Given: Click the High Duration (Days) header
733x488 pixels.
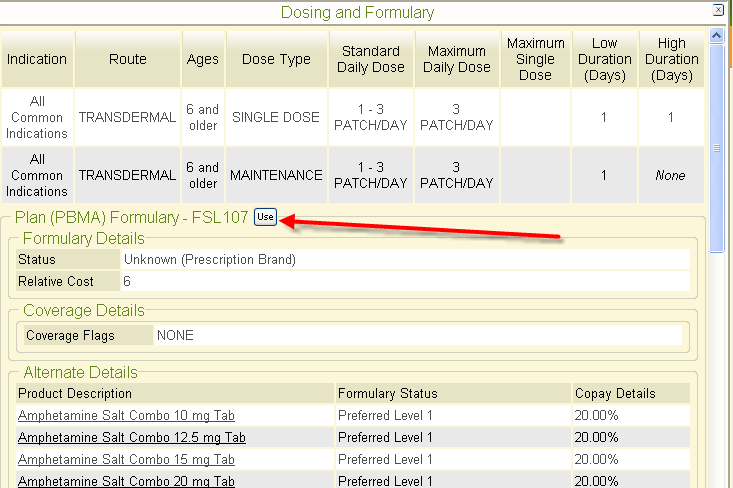Looking at the screenshot, I should [x=671, y=59].
